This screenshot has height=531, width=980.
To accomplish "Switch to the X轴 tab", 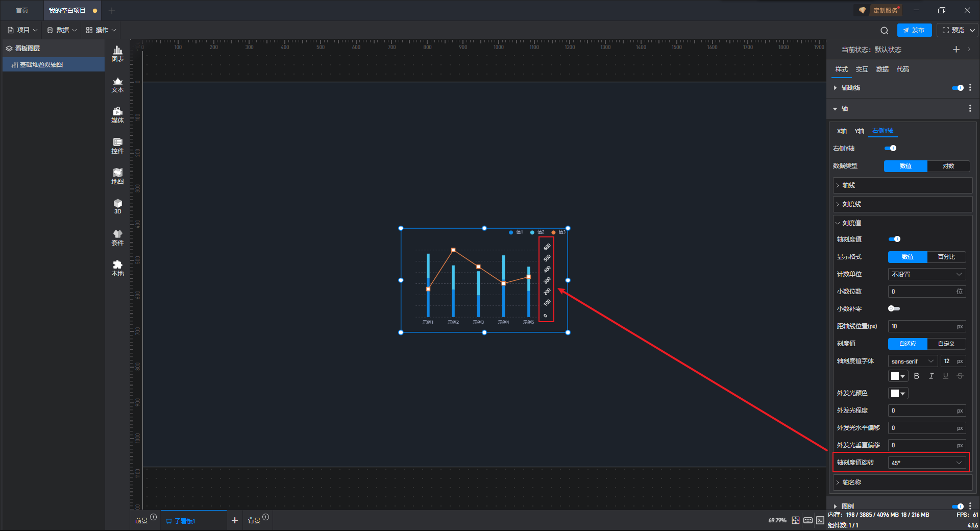I will coord(842,131).
